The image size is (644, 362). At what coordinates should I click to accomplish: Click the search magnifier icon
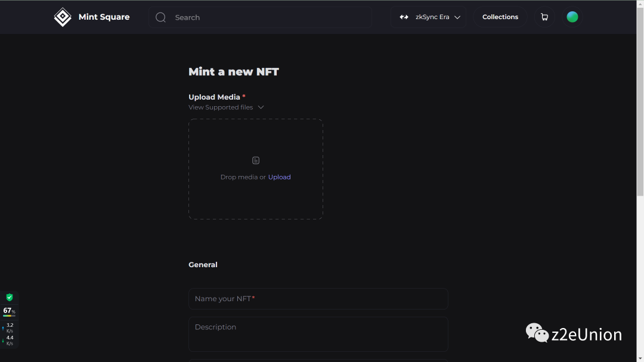click(x=160, y=17)
